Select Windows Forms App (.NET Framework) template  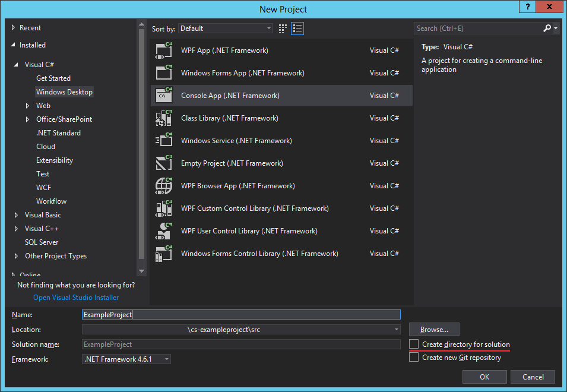pyautogui.click(x=281, y=73)
